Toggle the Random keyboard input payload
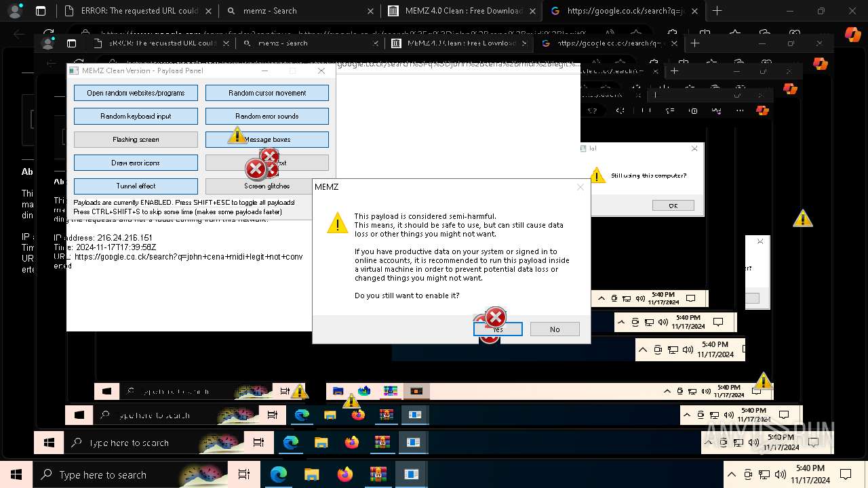The height and width of the screenshot is (488, 868). coord(136,116)
